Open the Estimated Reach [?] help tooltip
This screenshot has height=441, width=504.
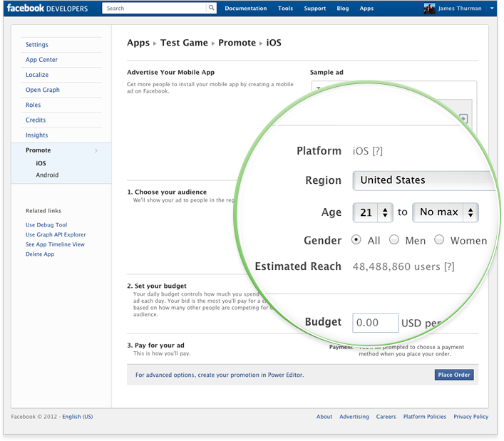click(449, 266)
